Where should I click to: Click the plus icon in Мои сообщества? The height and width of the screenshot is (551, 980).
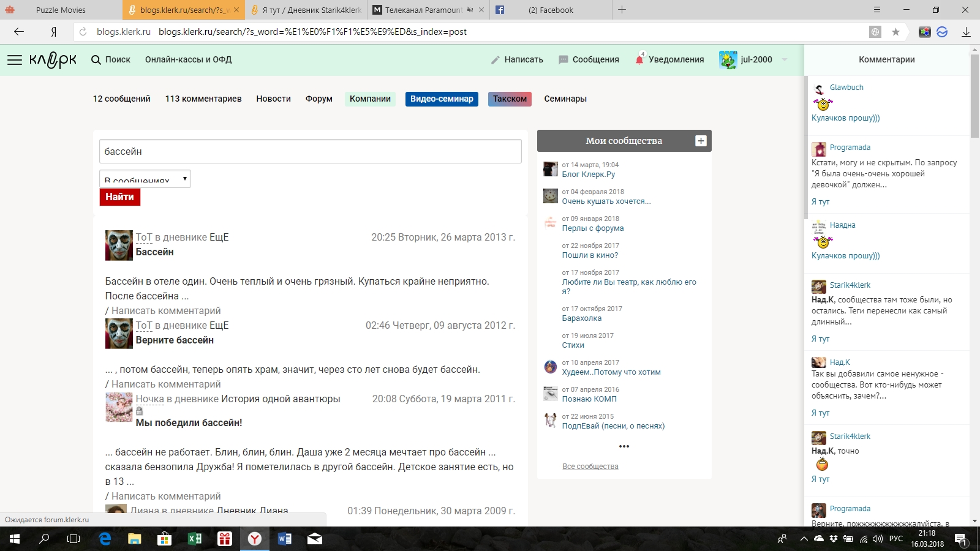(701, 141)
